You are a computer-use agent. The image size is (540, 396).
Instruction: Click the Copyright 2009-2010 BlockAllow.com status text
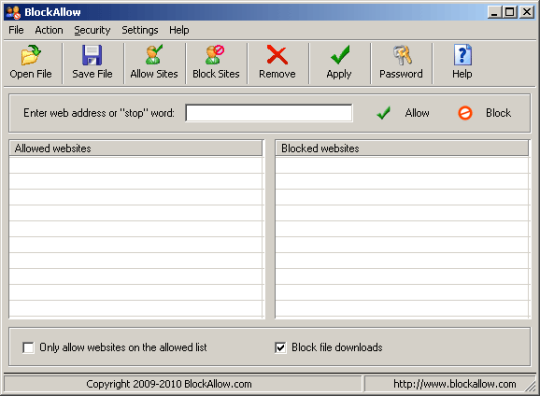click(169, 384)
